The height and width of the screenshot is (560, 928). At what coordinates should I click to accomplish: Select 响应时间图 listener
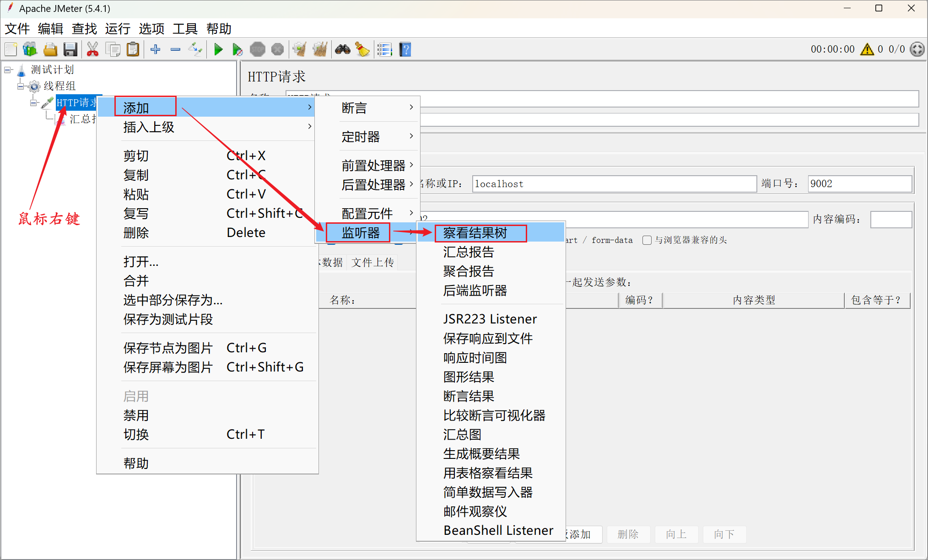491,358
